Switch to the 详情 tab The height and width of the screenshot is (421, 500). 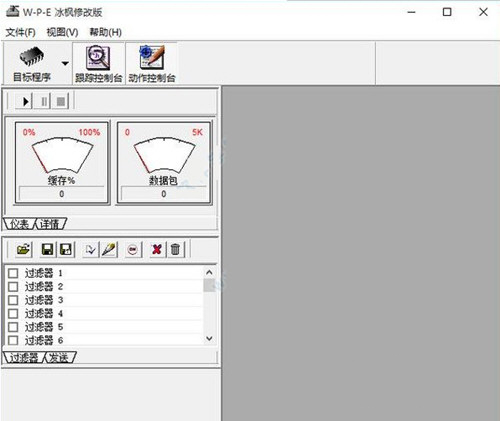tap(50, 224)
